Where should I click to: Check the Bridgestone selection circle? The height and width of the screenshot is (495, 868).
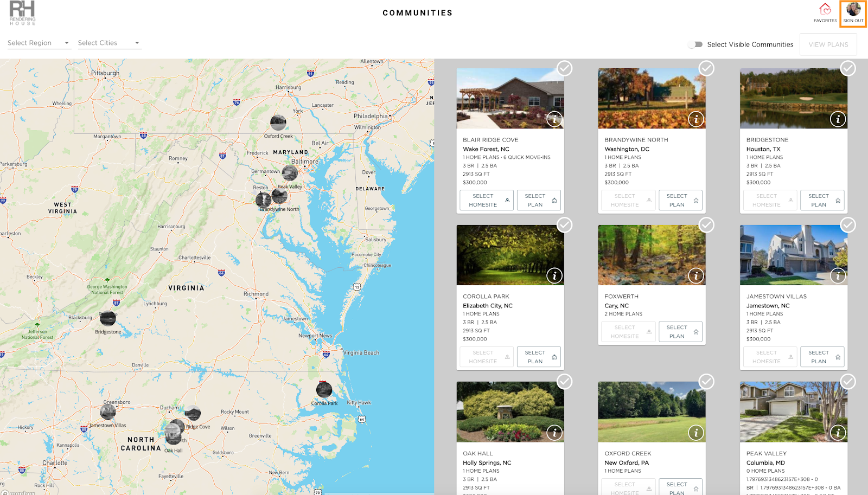tap(848, 68)
